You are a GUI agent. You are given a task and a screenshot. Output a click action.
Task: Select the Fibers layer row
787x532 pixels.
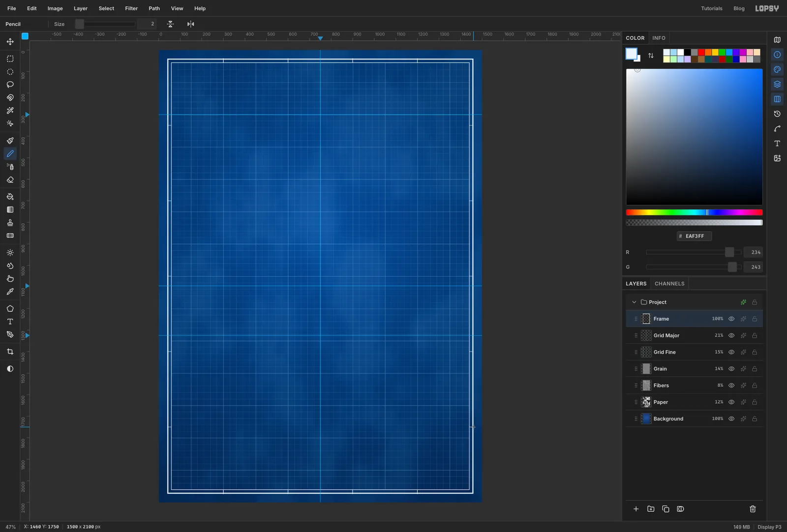click(694, 385)
